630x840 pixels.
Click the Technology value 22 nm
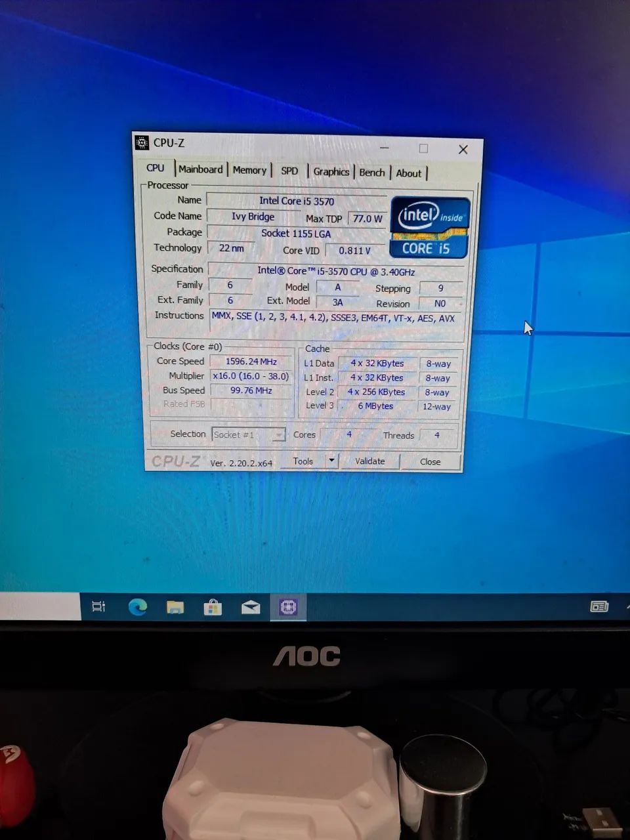point(231,248)
